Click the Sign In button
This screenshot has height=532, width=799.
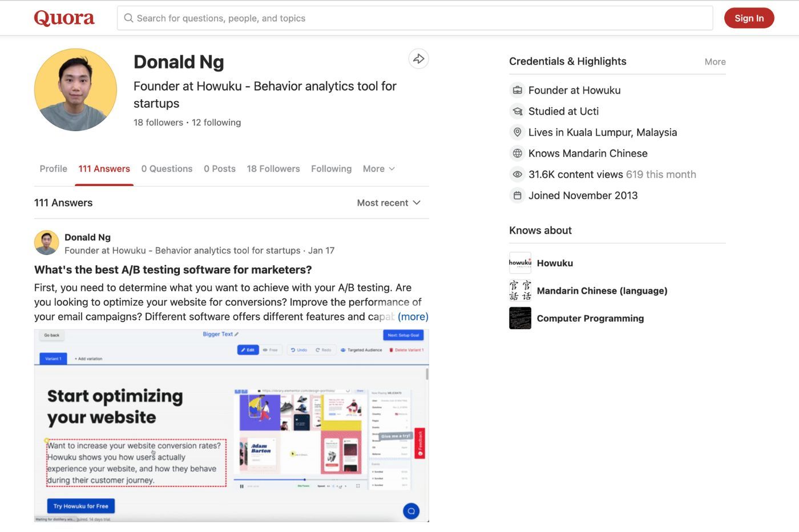(749, 18)
